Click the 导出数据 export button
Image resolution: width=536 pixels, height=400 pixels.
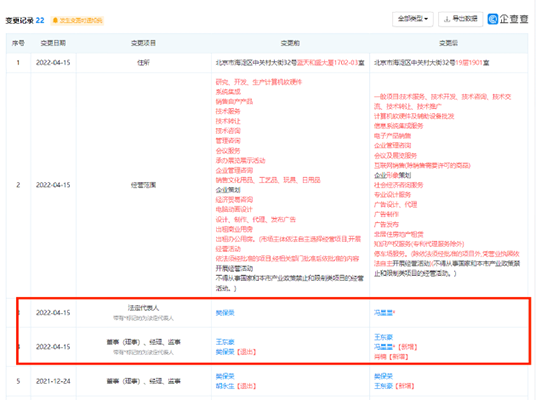tap(460, 19)
